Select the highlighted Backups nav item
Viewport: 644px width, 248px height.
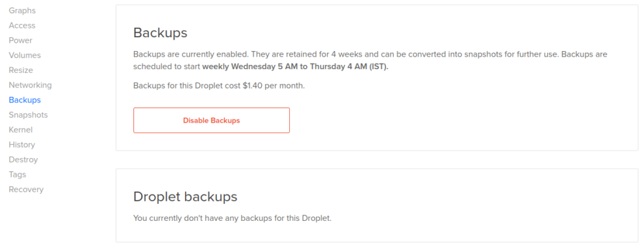click(x=25, y=100)
